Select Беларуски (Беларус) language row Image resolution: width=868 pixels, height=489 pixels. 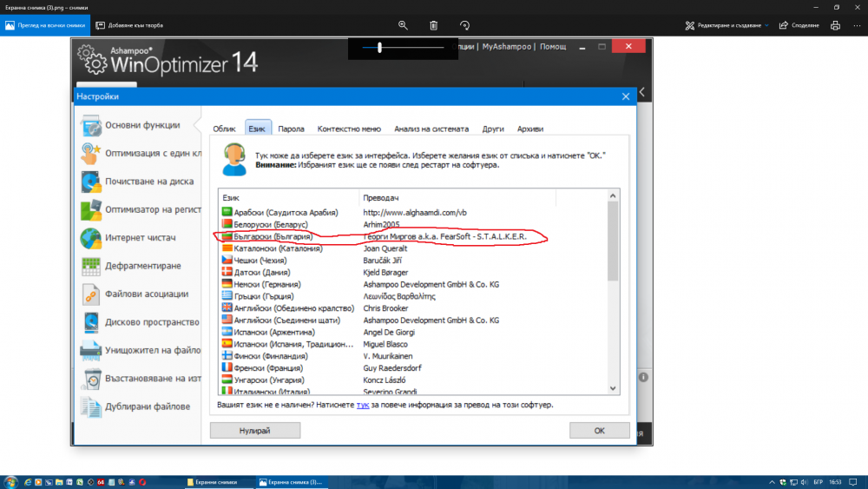click(x=413, y=225)
